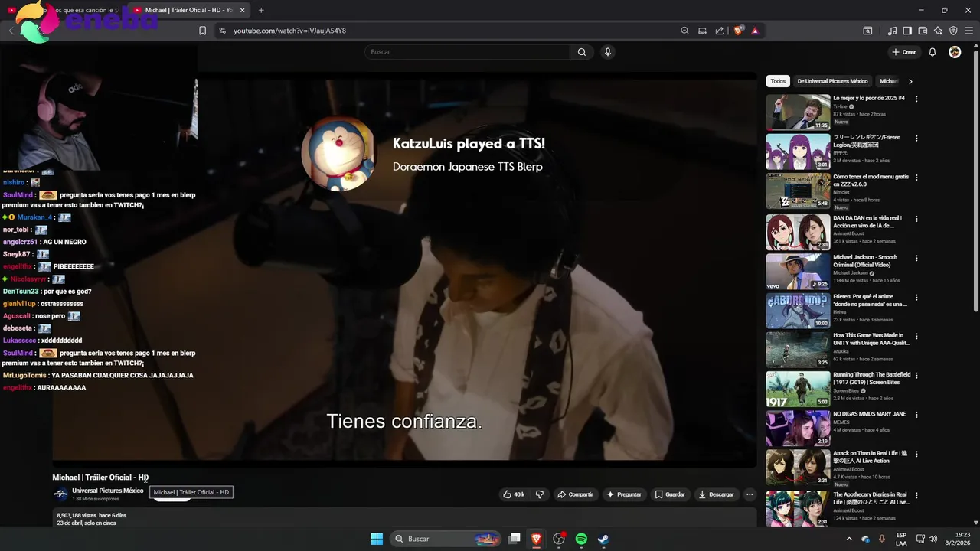980x551 pixels.
Task: Open the Brave VPN shield icon
Action: click(953, 31)
